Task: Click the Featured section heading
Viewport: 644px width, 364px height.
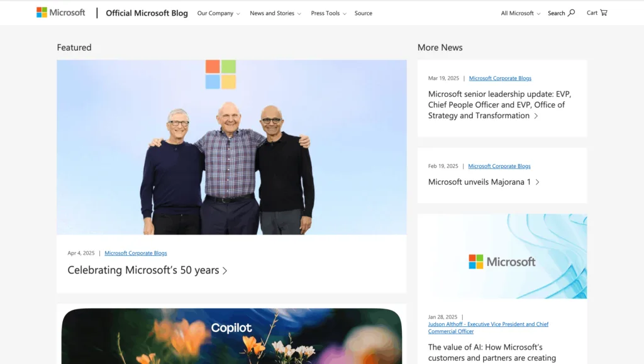Action: point(74,48)
